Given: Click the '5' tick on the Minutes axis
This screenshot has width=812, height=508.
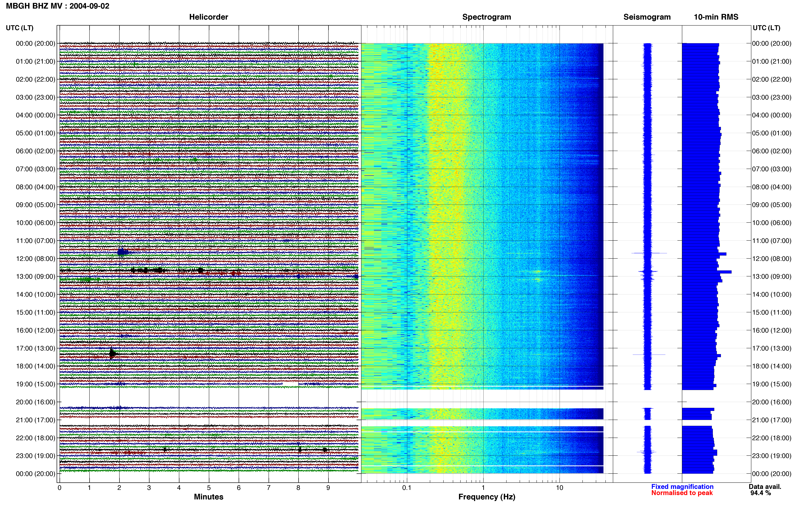Looking at the screenshot, I should click(x=209, y=488).
